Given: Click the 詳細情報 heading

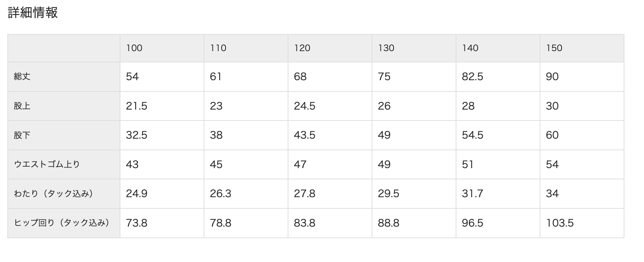Looking at the screenshot, I should (x=33, y=13).
